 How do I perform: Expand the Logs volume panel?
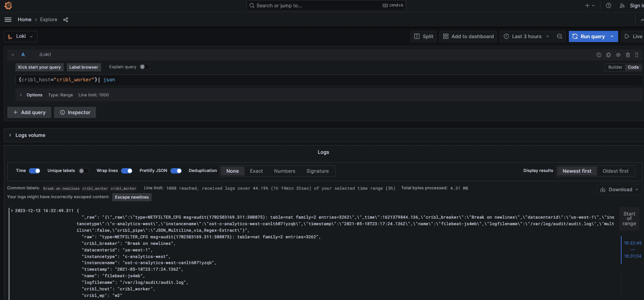10,135
